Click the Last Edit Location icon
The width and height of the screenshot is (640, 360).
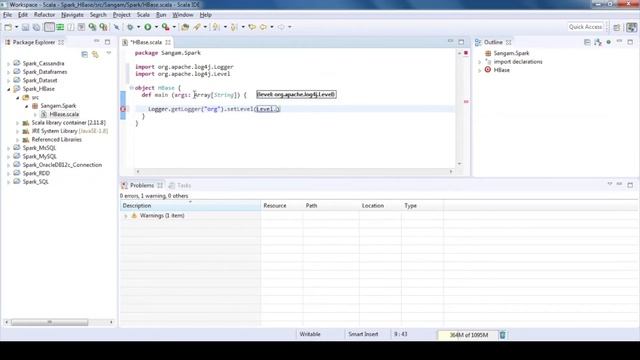[x=252, y=27]
